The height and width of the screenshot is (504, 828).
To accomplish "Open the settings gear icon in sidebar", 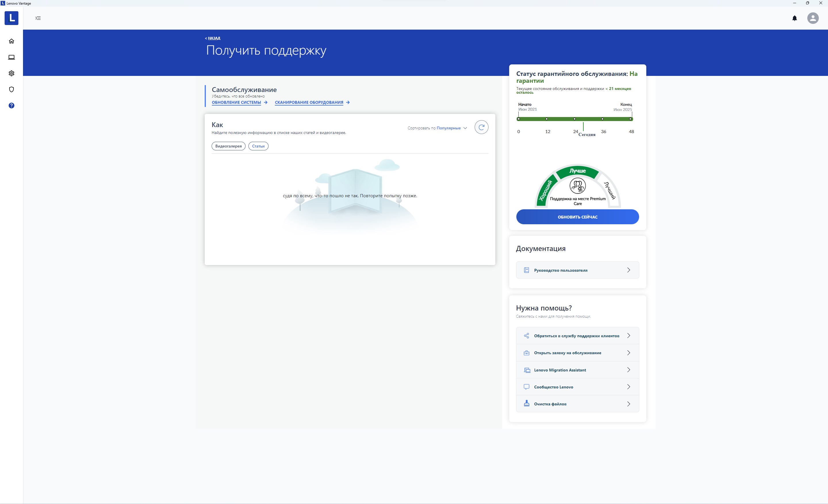I will click(x=11, y=73).
